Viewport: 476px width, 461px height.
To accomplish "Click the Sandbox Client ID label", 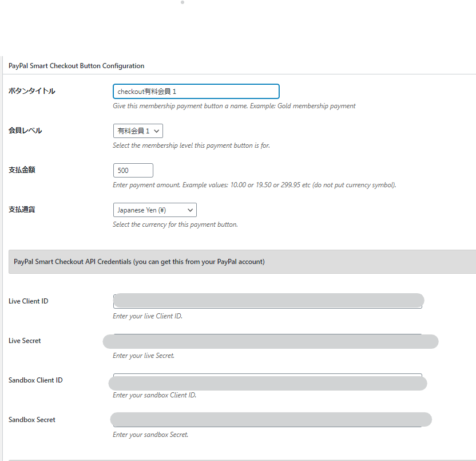I will pos(35,380).
